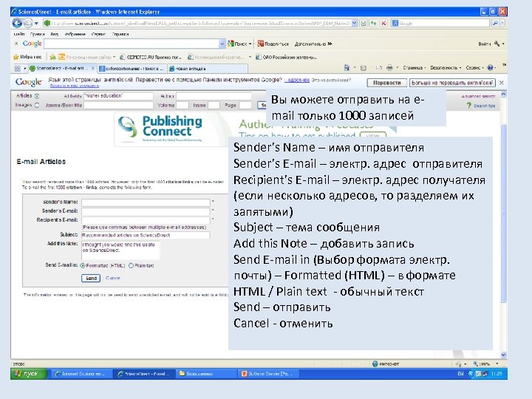Image resolution: width=532 pixels, height=399 pixels.
Task: Choose Plain text e-mail format
Action: tap(131, 266)
